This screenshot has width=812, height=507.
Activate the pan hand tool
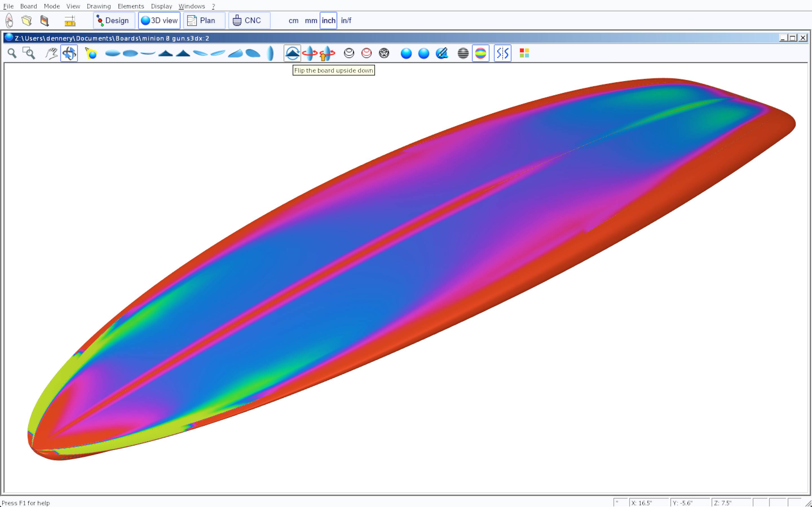pyautogui.click(x=51, y=53)
